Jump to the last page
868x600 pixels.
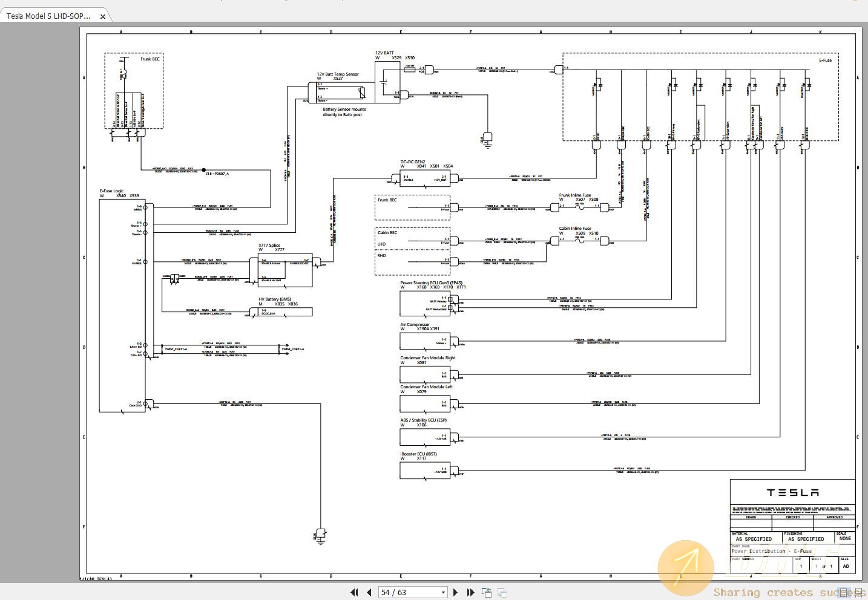point(470,593)
